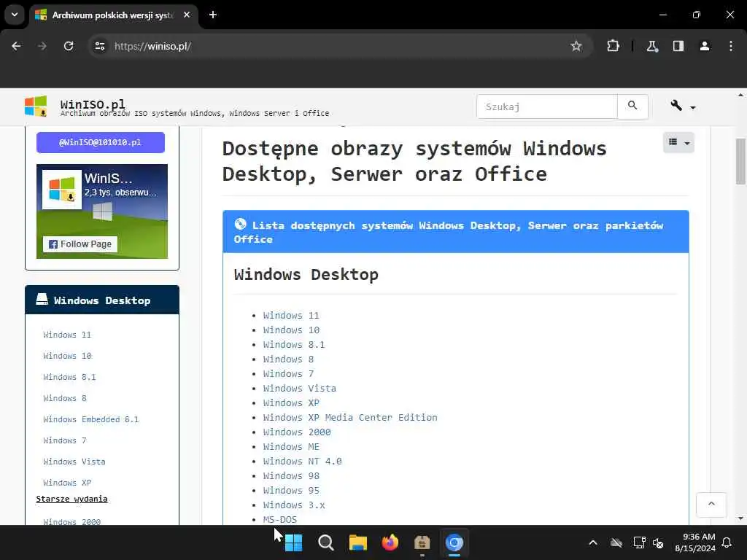Click the address bar URL
747x560 pixels.
(x=152, y=46)
